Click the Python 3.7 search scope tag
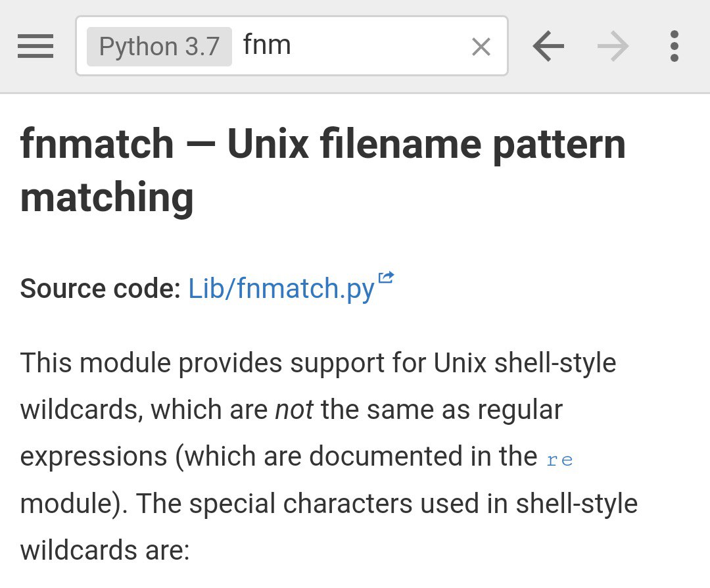The image size is (710, 588). (x=159, y=47)
